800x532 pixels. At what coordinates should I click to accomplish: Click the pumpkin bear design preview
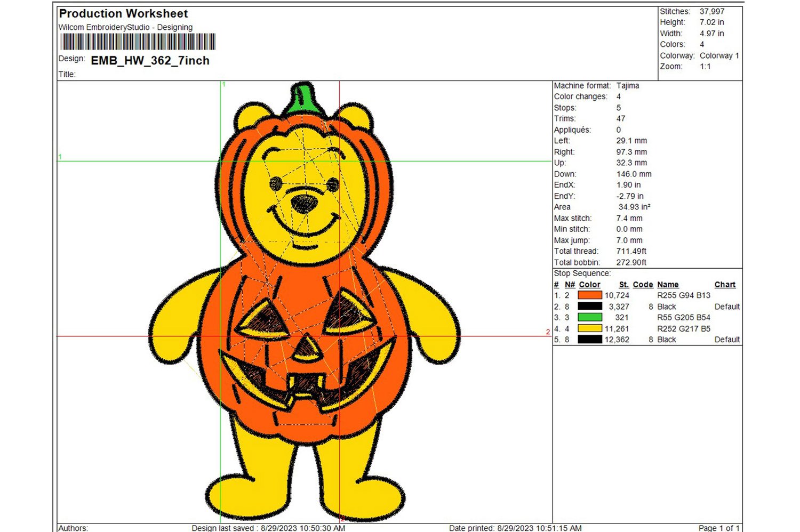tap(304, 302)
